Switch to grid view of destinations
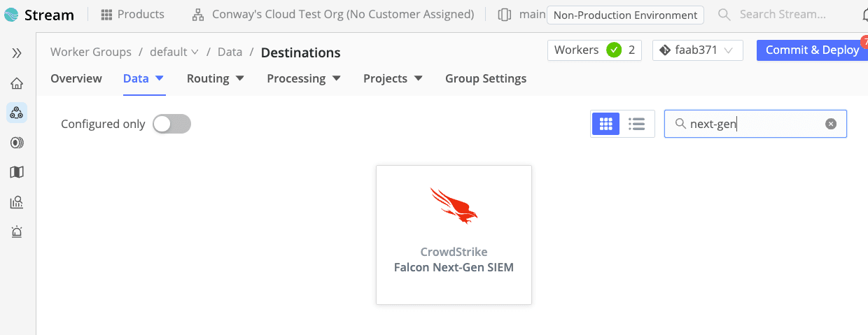Viewport: 868px width, 335px height. click(606, 124)
